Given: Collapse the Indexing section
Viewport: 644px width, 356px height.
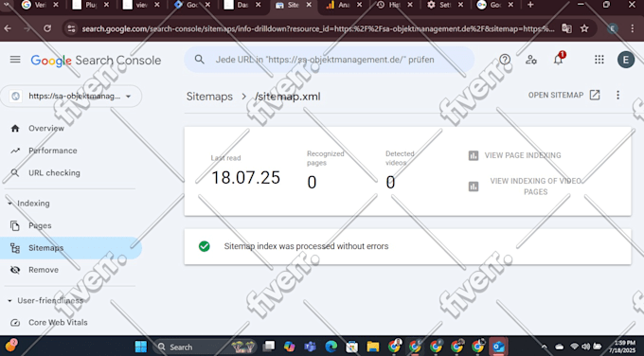Looking at the screenshot, I should [9, 204].
